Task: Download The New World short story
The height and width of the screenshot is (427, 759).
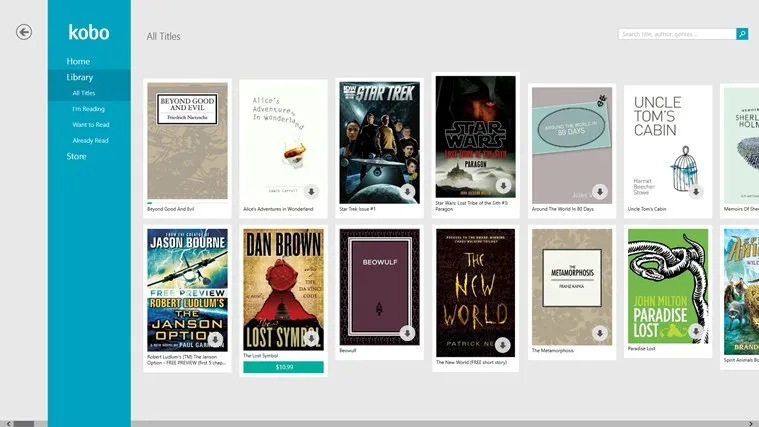Action: click(x=503, y=345)
